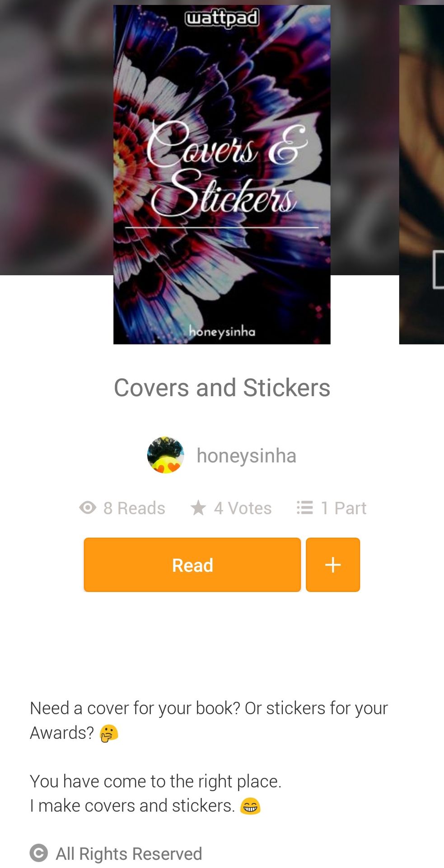Tap the star icon beside 4 Votes
Viewport: 444px width, 868px height.
[x=198, y=508]
